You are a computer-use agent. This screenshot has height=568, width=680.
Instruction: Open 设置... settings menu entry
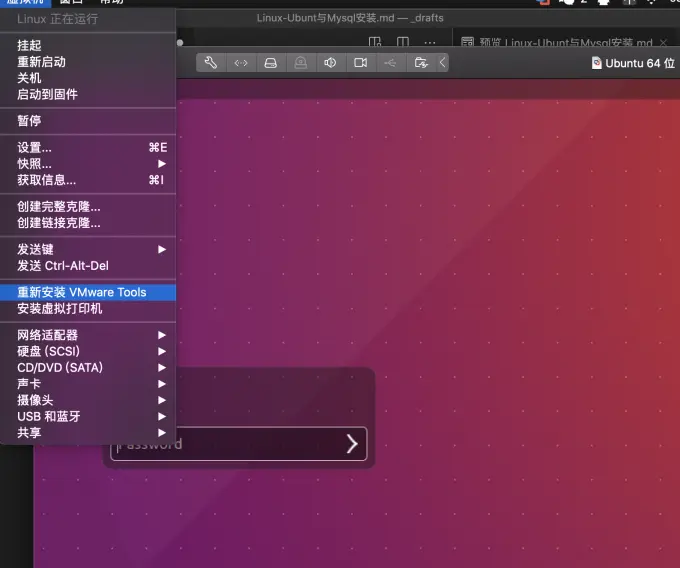pos(88,147)
